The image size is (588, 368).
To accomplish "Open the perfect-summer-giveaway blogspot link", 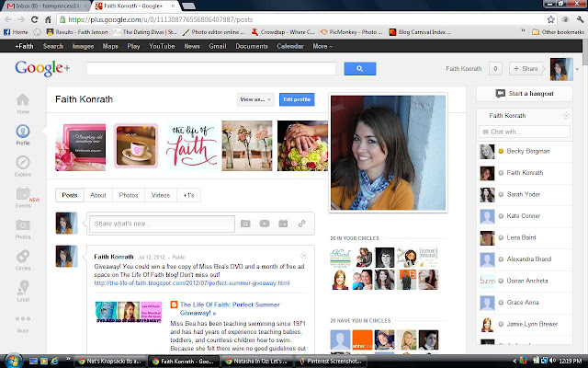I will pyautogui.click(x=192, y=283).
